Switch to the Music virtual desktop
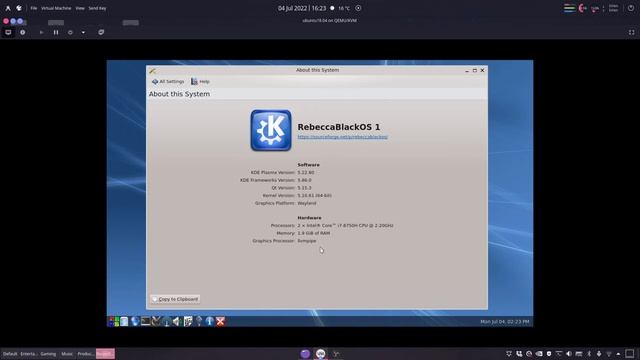Viewport: 640px width, 360px height. click(67, 354)
